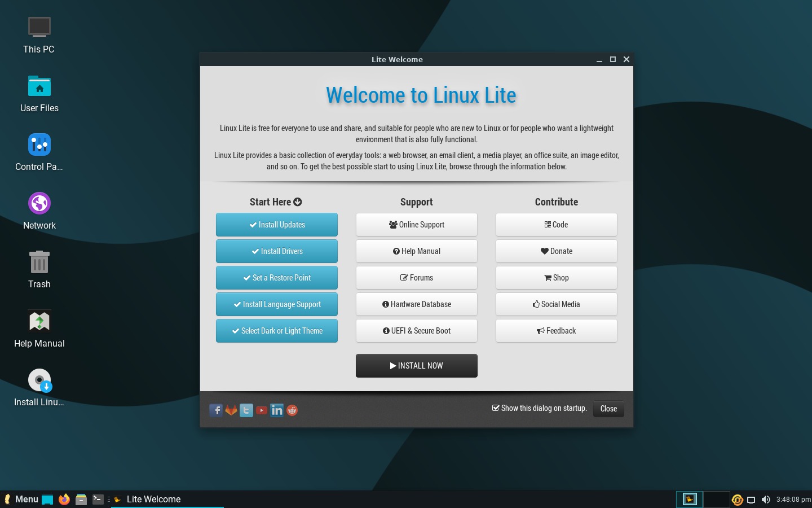Click the 'Welcome to Linux Lite' heading

[x=421, y=95]
